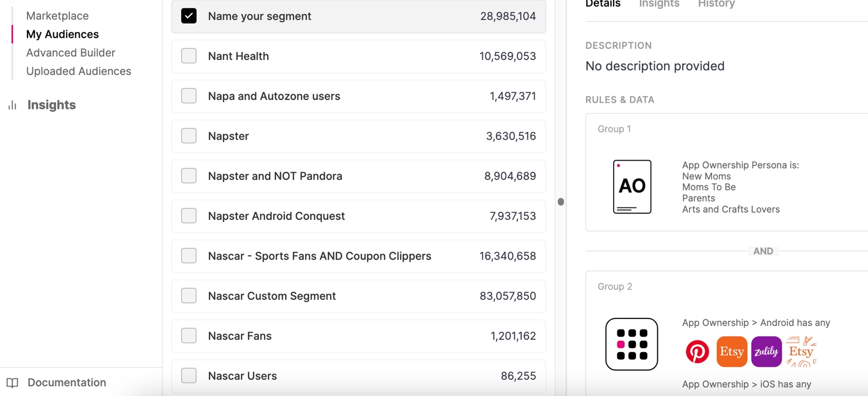Click the AO App Ownership persona icon
This screenshot has height=396, width=868.
pyautogui.click(x=632, y=187)
